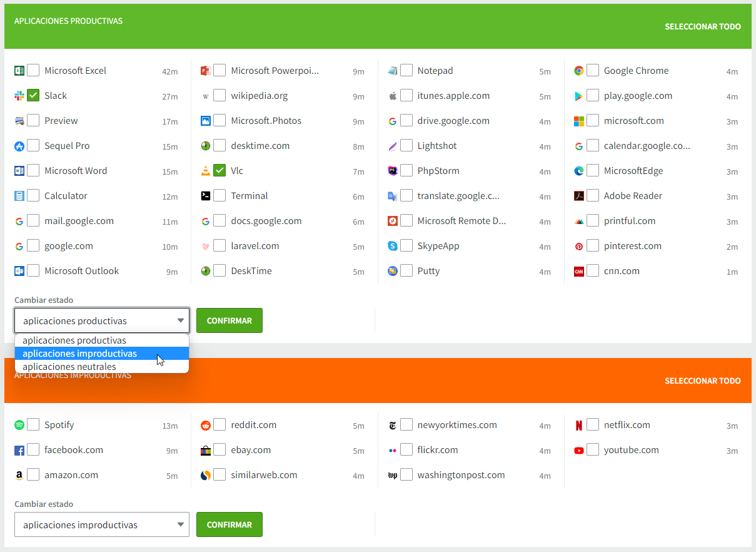Choose 'aplicaciones productivas' from dropdown list
This screenshot has height=552, width=756.
point(102,340)
